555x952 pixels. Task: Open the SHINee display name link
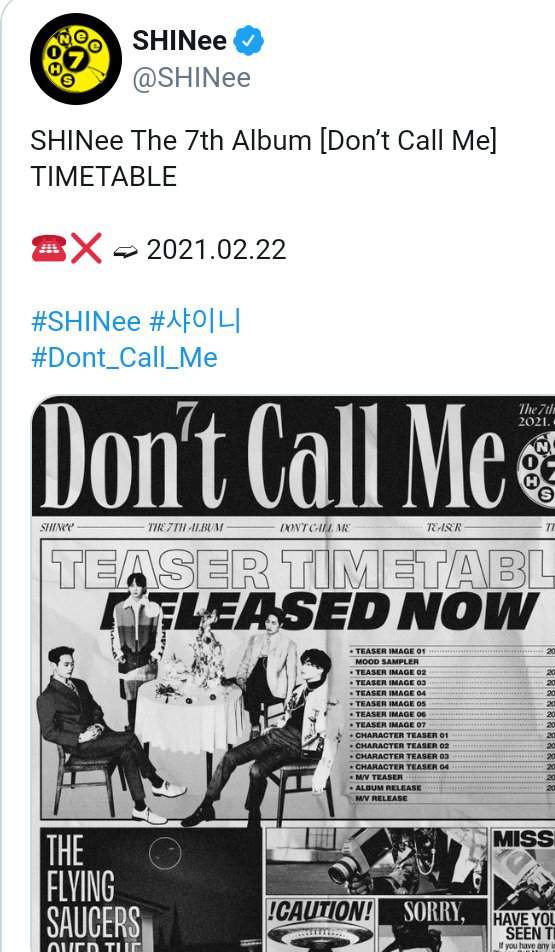180,41
